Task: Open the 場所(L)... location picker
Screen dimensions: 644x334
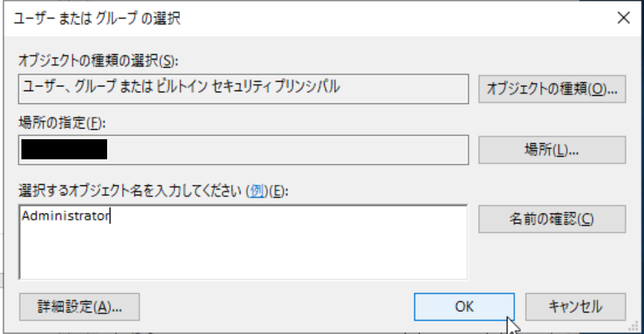Action: [552, 150]
